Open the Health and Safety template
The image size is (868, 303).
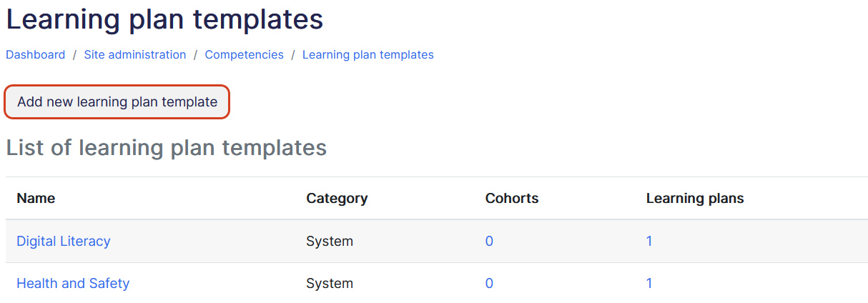pos(73,284)
